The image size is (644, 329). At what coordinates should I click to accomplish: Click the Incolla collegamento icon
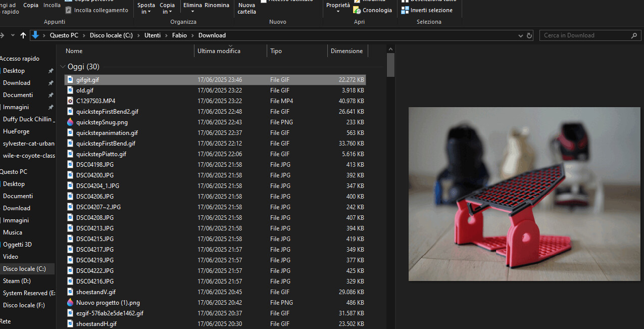[69, 10]
